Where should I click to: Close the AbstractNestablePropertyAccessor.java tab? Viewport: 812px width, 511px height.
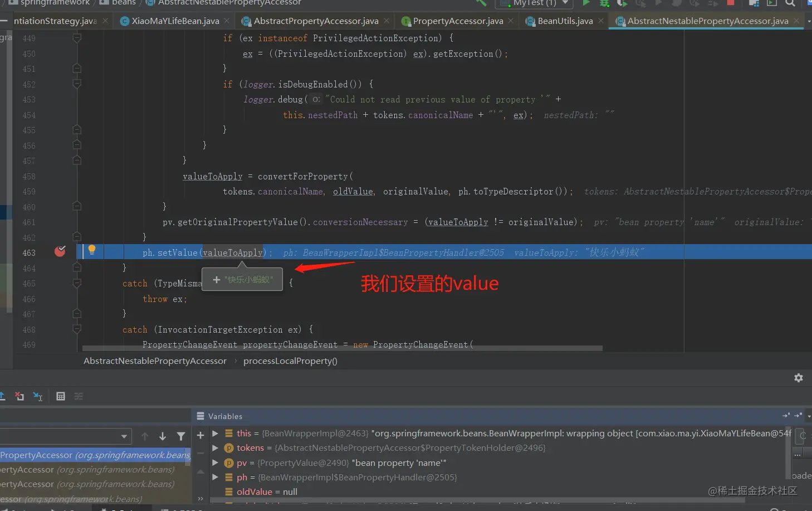797,21
